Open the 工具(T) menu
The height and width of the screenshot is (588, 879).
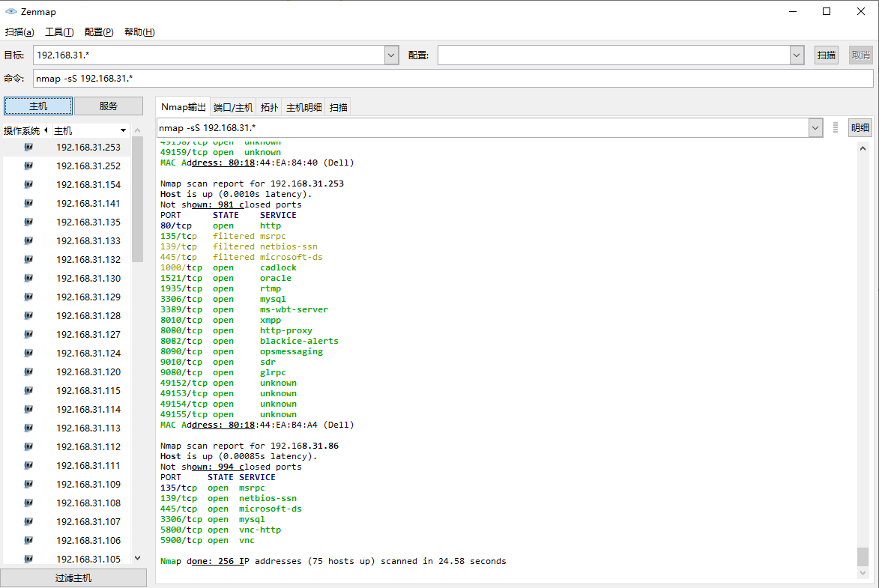point(59,32)
